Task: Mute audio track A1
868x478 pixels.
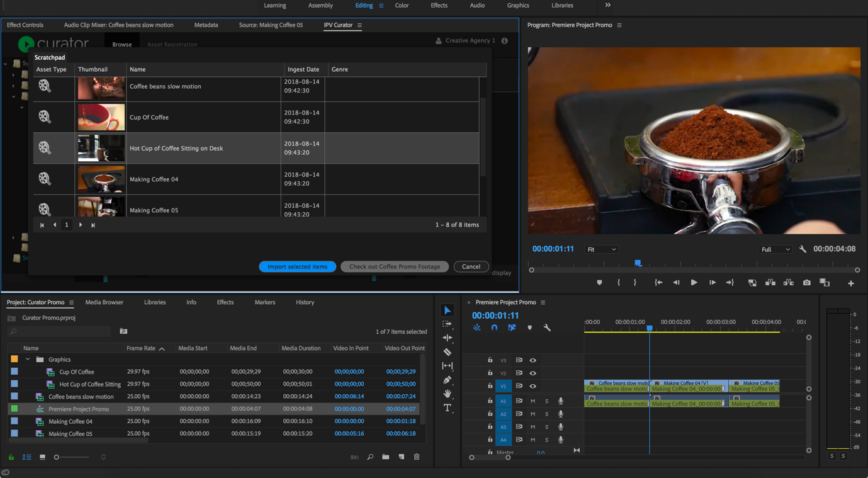Action: coord(533,401)
